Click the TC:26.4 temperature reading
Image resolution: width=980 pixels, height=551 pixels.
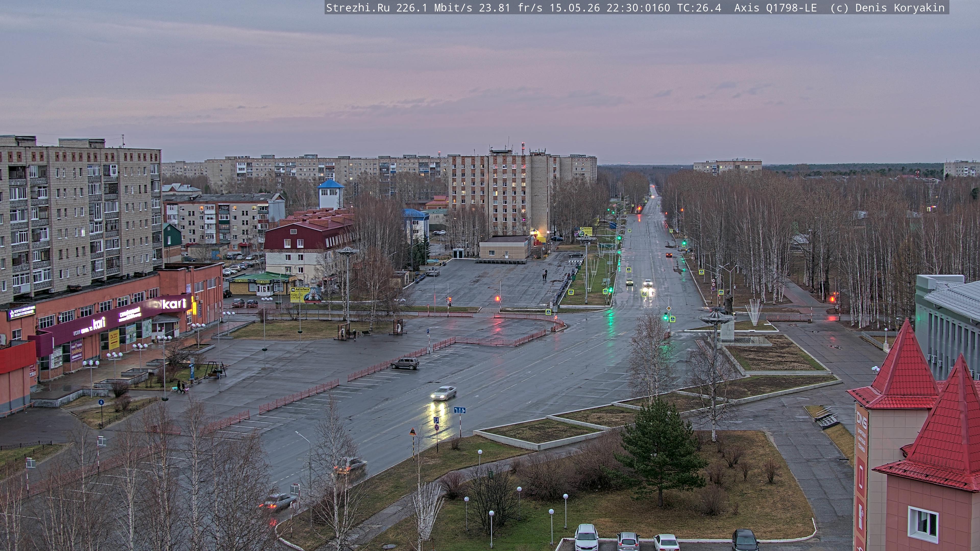pyautogui.click(x=699, y=8)
